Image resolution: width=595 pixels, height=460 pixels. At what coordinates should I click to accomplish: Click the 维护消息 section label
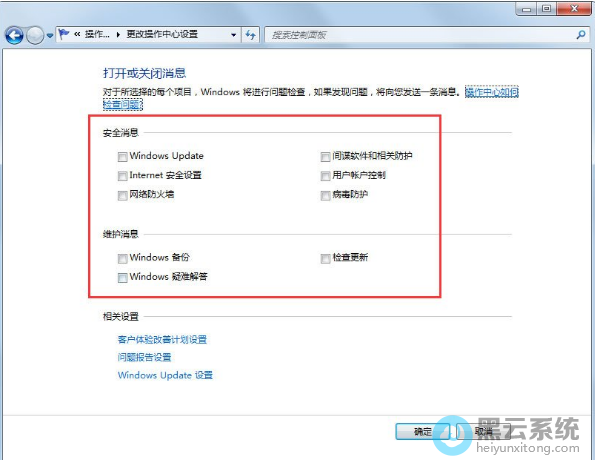point(121,234)
